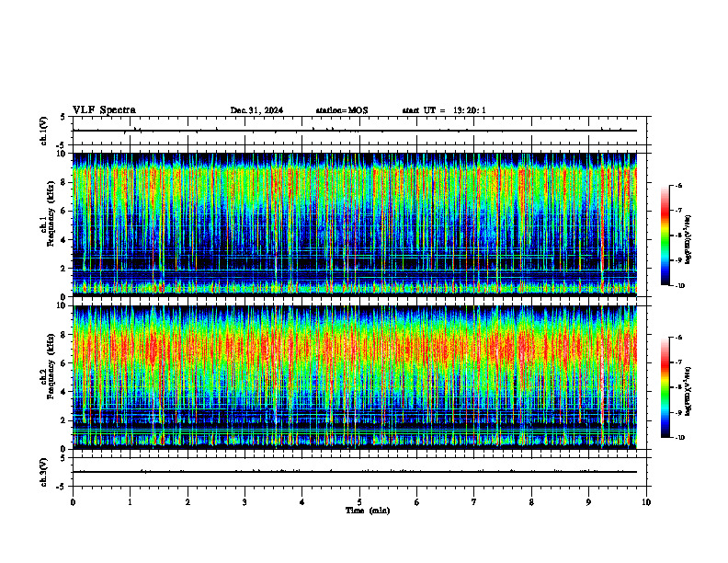The height and width of the screenshot is (563, 728).
Task: Click time axis tick label '3'
Action: [x=245, y=502]
